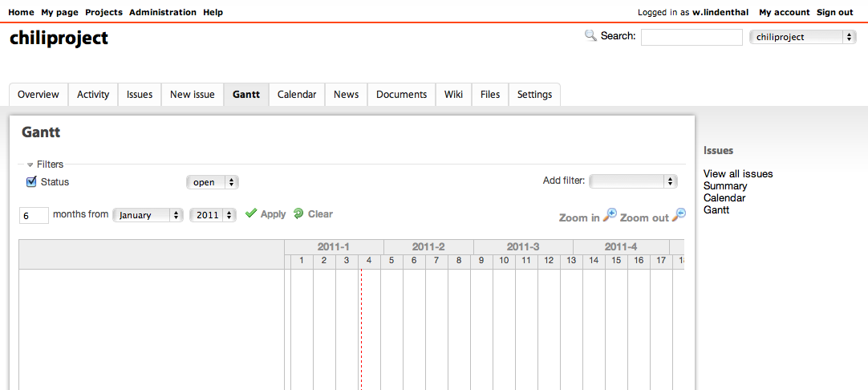The image size is (868, 390).
Task: Open My page in top menu
Action: (60, 12)
